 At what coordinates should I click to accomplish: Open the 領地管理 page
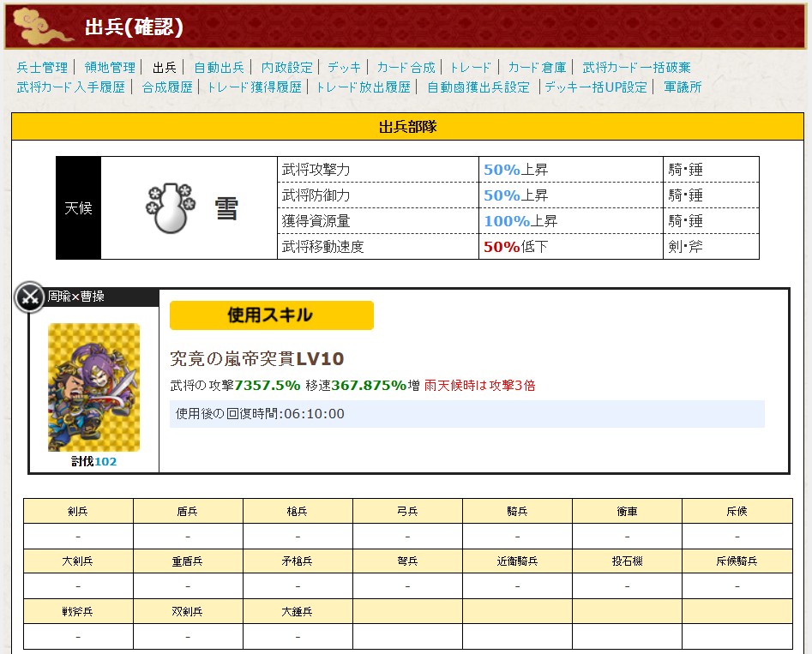point(110,67)
